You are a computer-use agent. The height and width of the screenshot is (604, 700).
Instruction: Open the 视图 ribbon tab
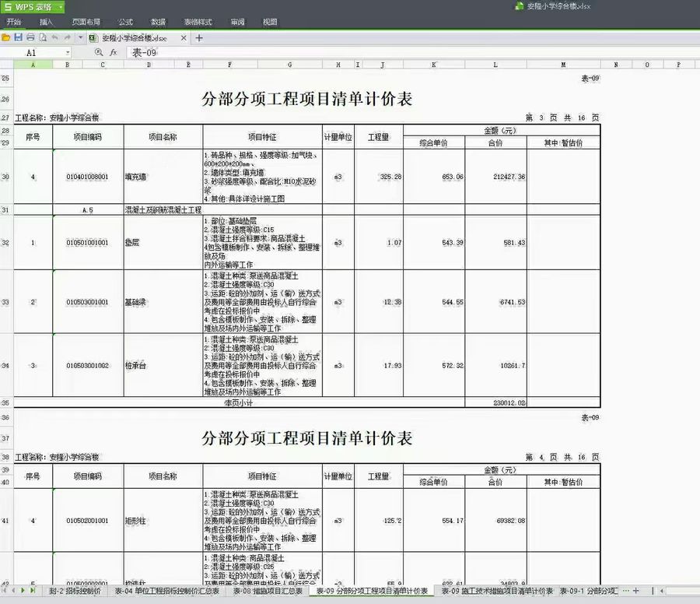tap(270, 22)
